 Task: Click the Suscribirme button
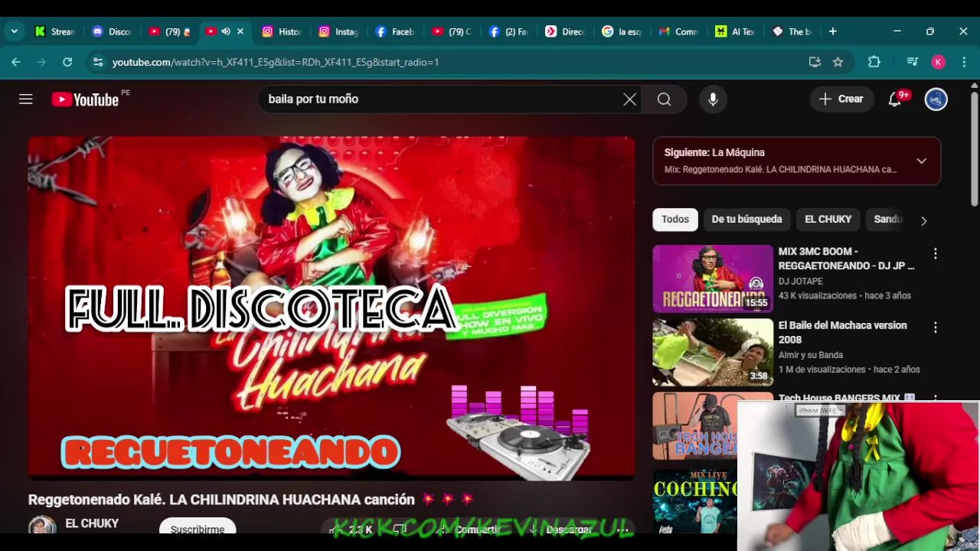click(198, 528)
